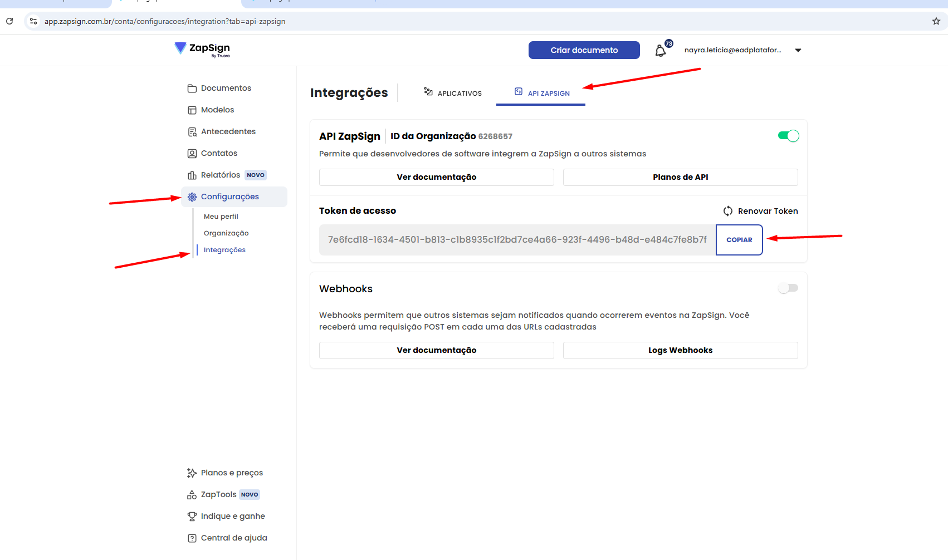The width and height of the screenshot is (948, 560).
Task: Switch to the APLICATIVOS tab
Action: [453, 93]
